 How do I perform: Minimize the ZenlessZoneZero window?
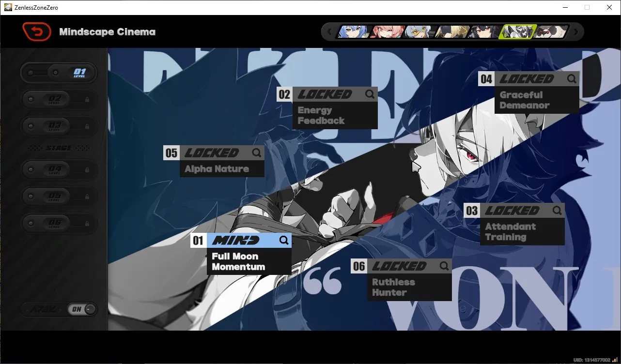(x=565, y=7)
